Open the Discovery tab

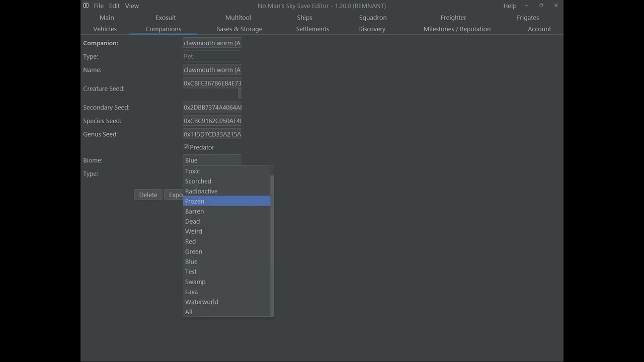pos(372,29)
